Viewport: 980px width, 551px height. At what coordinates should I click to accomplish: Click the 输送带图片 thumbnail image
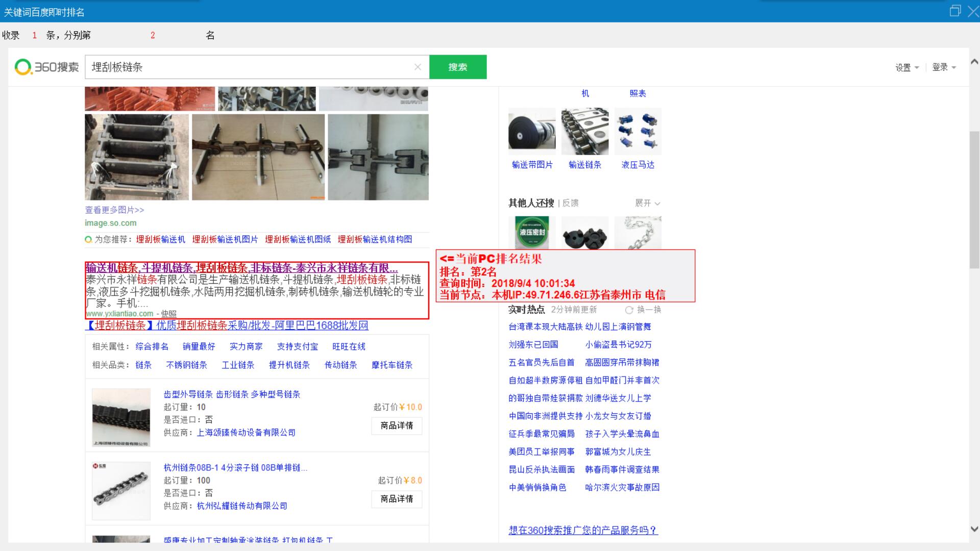(x=532, y=131)
